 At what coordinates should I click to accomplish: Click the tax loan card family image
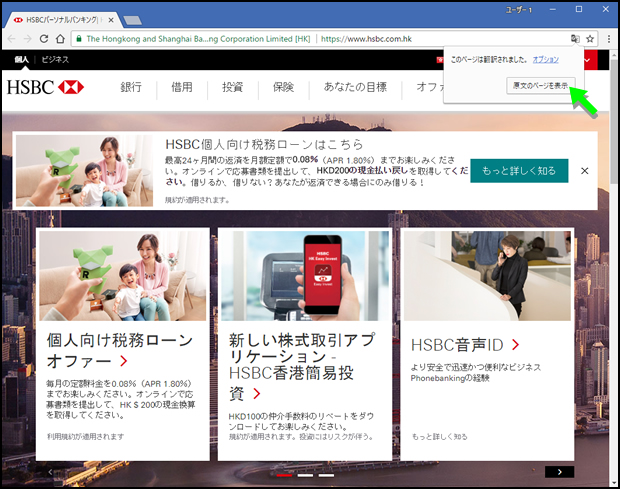[123, 276]
